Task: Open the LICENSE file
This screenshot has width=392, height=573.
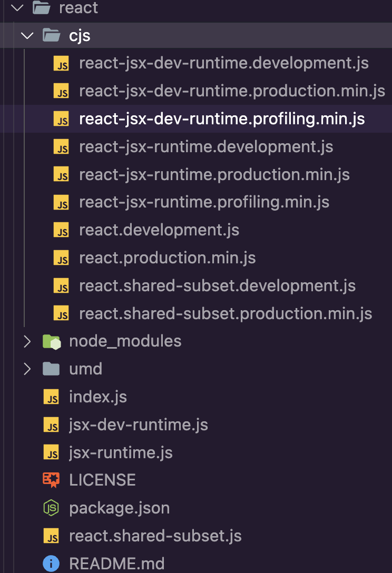Action: click(102, 480)
